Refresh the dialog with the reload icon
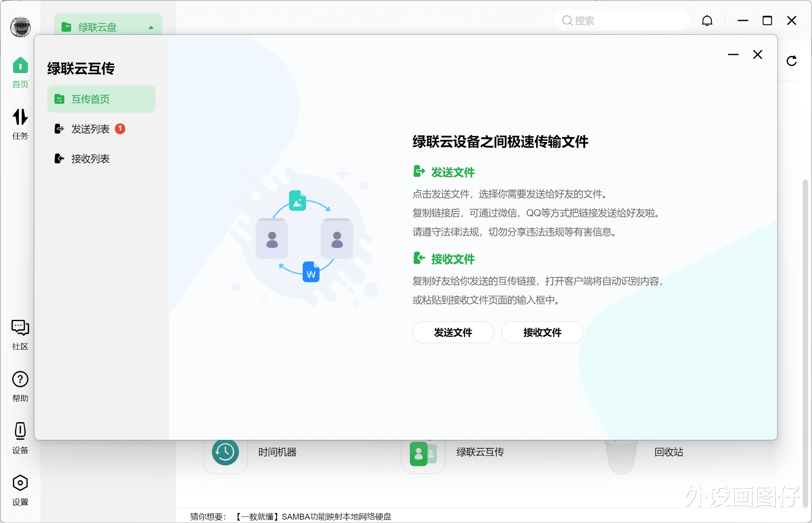Image resolution: width=812 pixels, height=523 pixels. (x=792, y=61)
